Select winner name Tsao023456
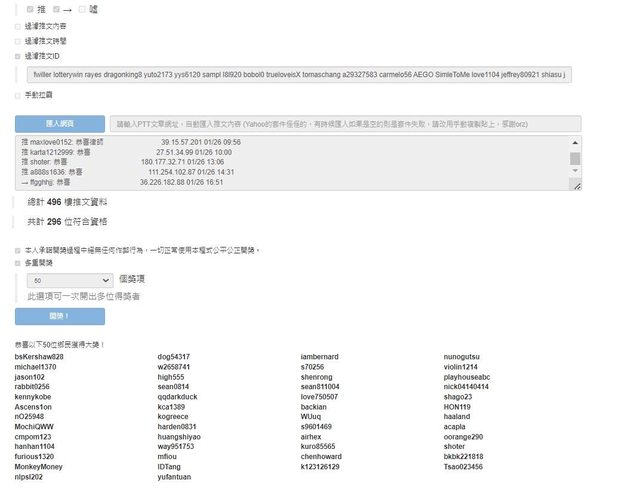Viewport: 640px width, 492px height. [468, 466]
